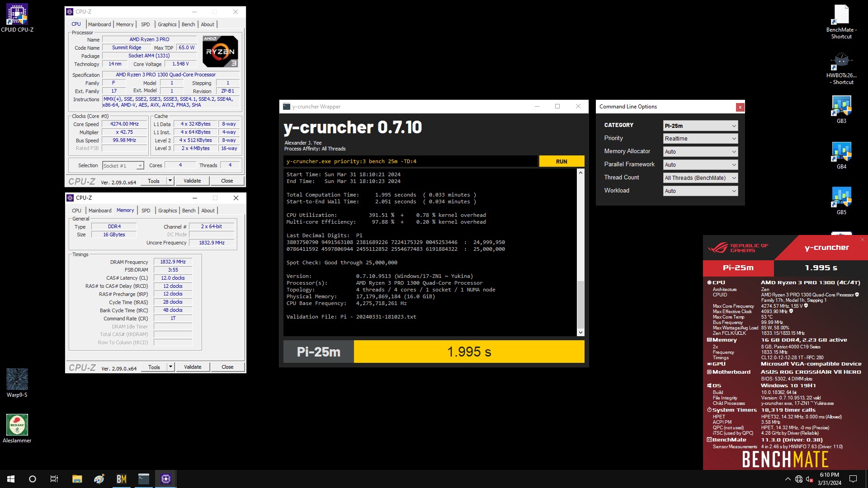Viewport: 868px width, 488px height.
Task: Open the notification center icon
Action: pyautogui.click(x=853, y=479)
